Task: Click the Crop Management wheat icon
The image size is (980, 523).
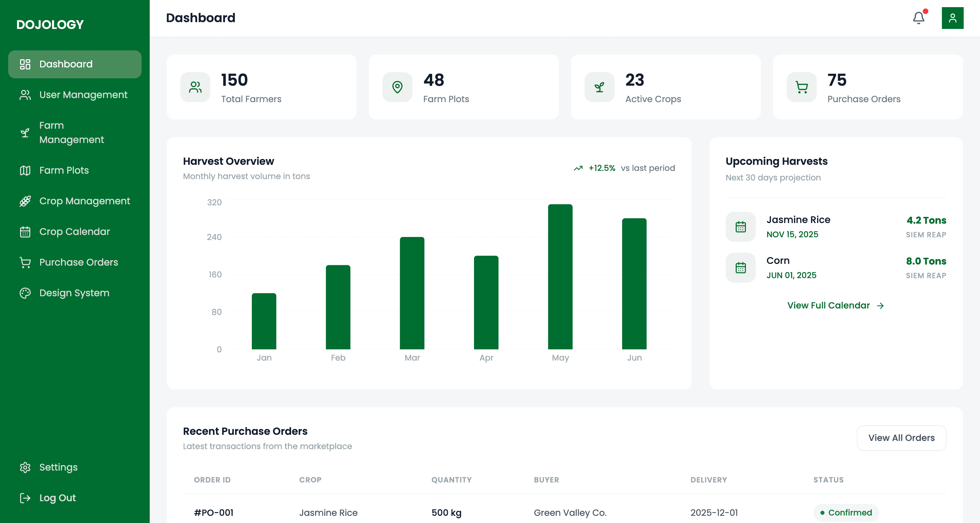Action: point(25,201)
